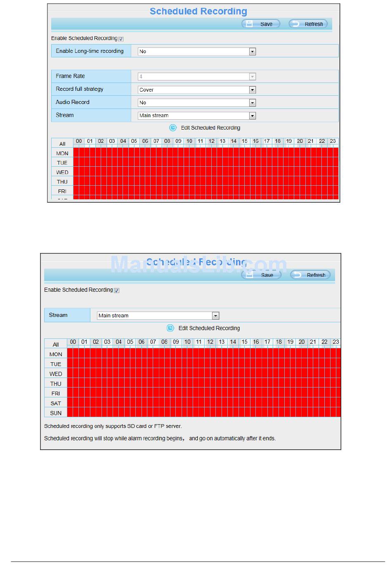Click Save button in upper Scheduled Recording panel
The width and height of the screenshot is (392, 574).
pos(261,24)
